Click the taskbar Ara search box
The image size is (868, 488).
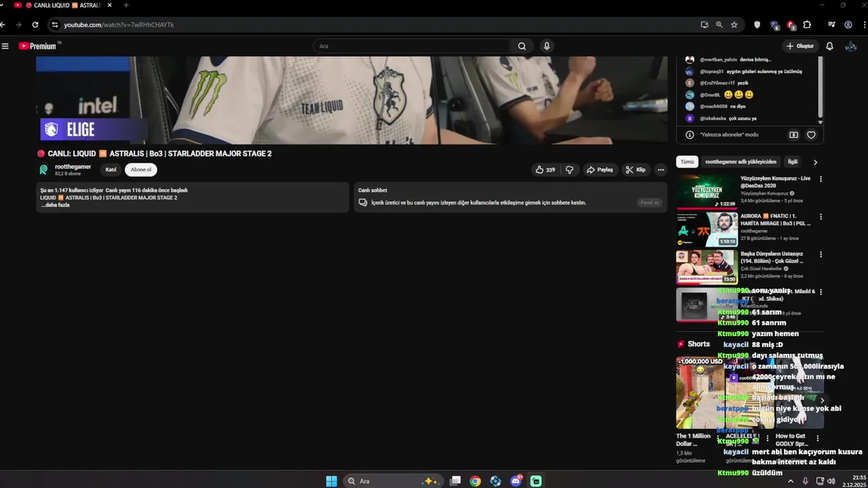[393, 481]
